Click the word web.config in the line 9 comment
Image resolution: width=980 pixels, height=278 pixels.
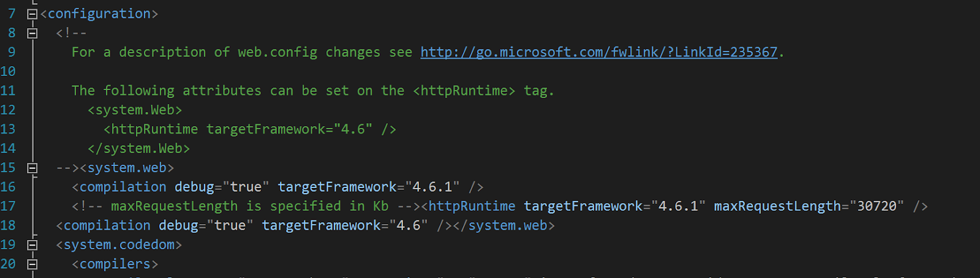pyautogui.click(x=277, y=52)
